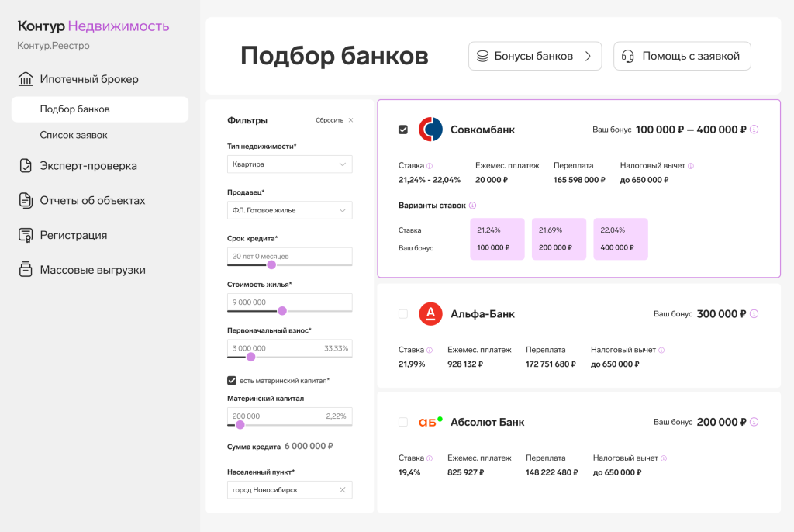Screen dimensions: 794x532
Task: Click info icon next to Альфа-Банк bonus
Action: pyautogui.click(x=754, y=313)
